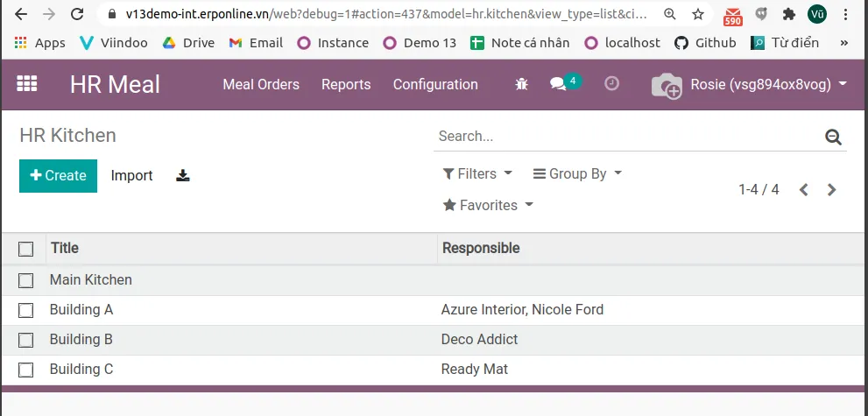Viewport: 868px width, 416px height.
Task: Open the activities clock icon
Action: point(611,83)
